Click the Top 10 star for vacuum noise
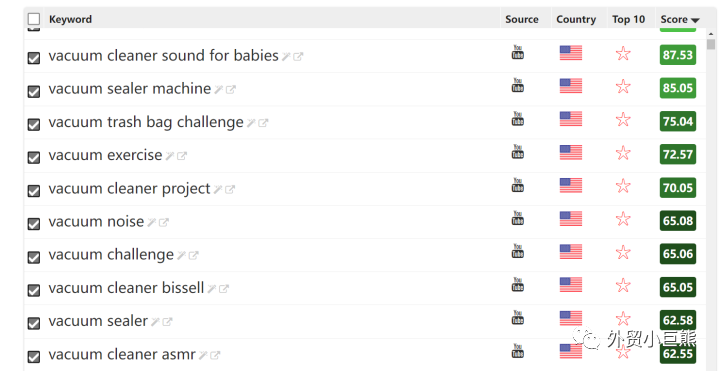Viewport: 720px width, 371px height. 623,219
